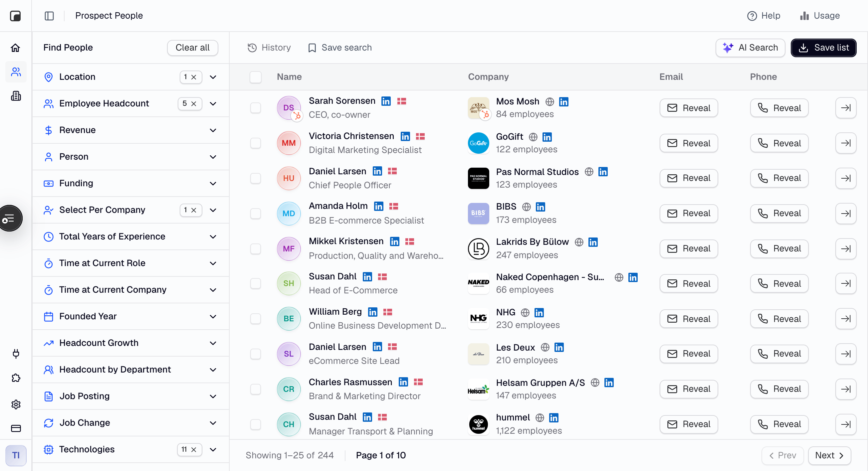Open the home icon in sidebar

pos(16,48)
